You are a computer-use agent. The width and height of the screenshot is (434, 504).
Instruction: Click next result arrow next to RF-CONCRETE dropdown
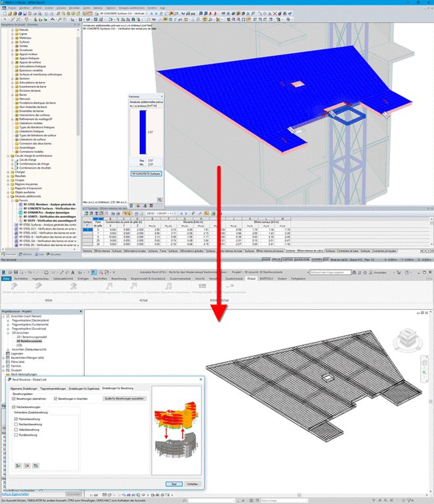pyautogui.click(x=156, y=14)
